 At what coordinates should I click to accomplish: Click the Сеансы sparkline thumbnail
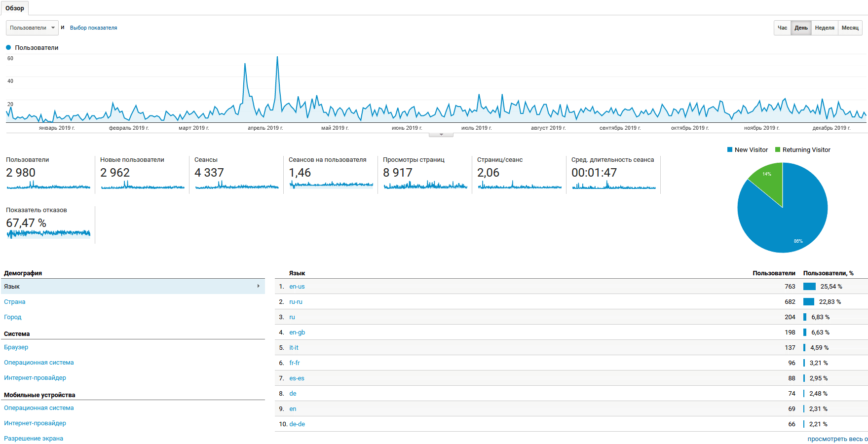coord(237,185)
